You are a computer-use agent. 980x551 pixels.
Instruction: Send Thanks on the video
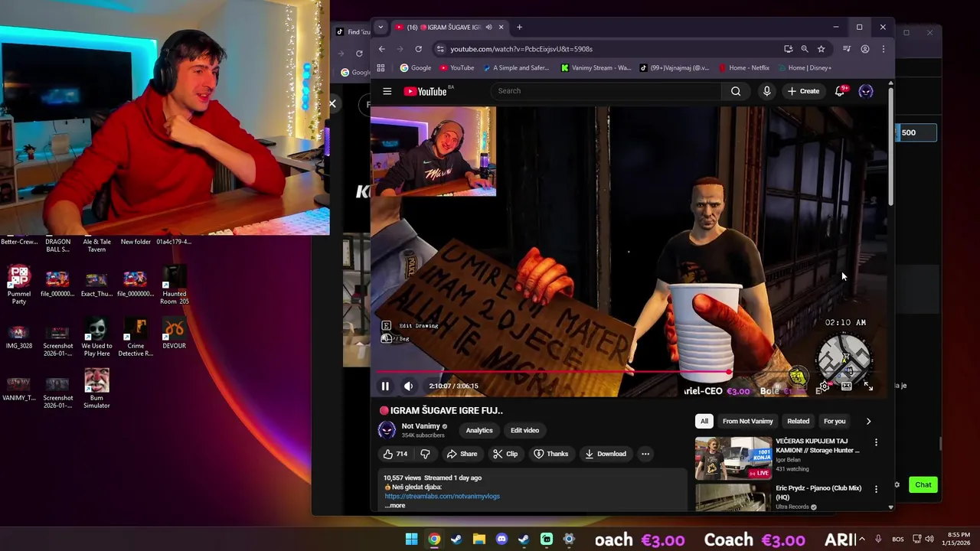[x=550, y=454]
